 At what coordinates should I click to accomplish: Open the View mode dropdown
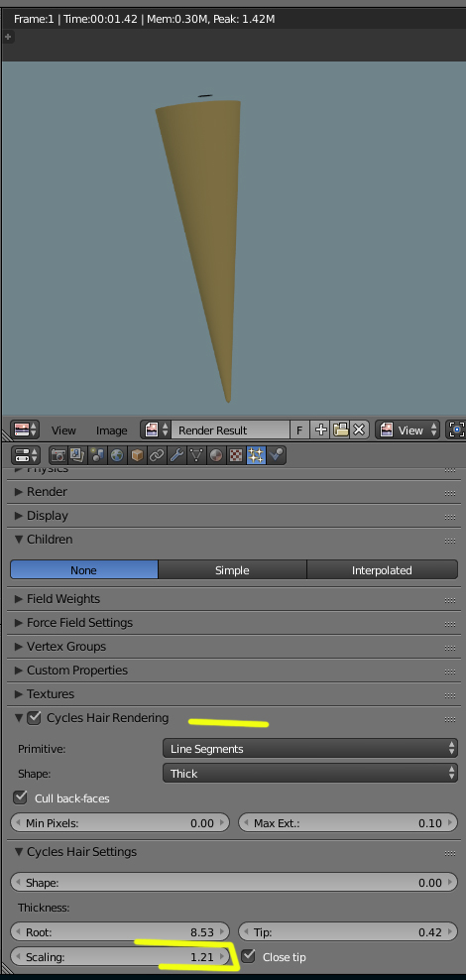408,430
